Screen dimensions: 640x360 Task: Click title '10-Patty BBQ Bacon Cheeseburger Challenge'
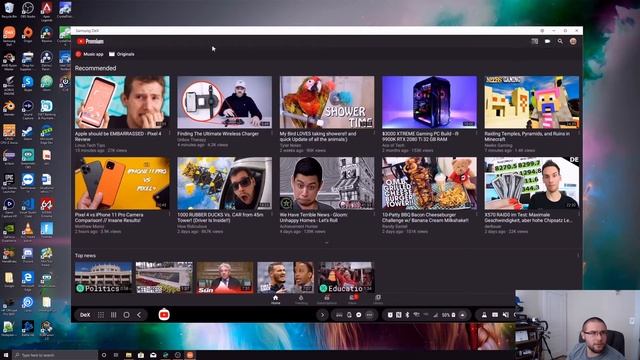tap(425, 217)
